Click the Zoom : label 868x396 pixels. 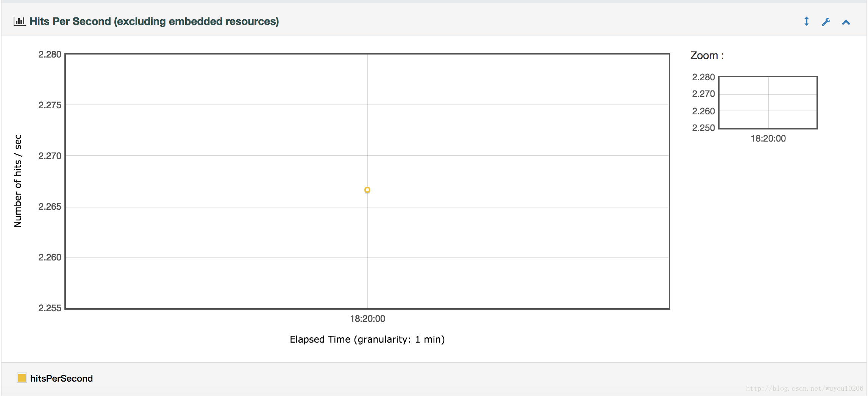click(x=707, y=56)
